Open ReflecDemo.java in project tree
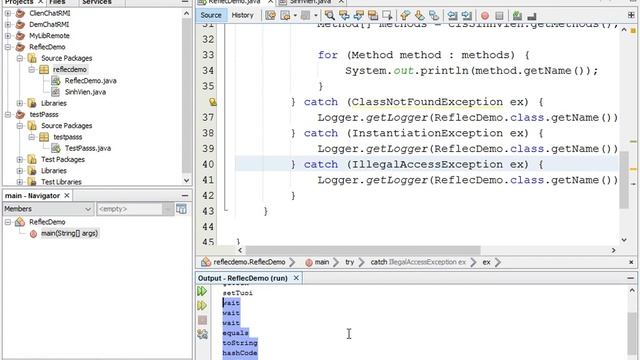Viewport: 640px width, 360px height. tap(90, 81)
